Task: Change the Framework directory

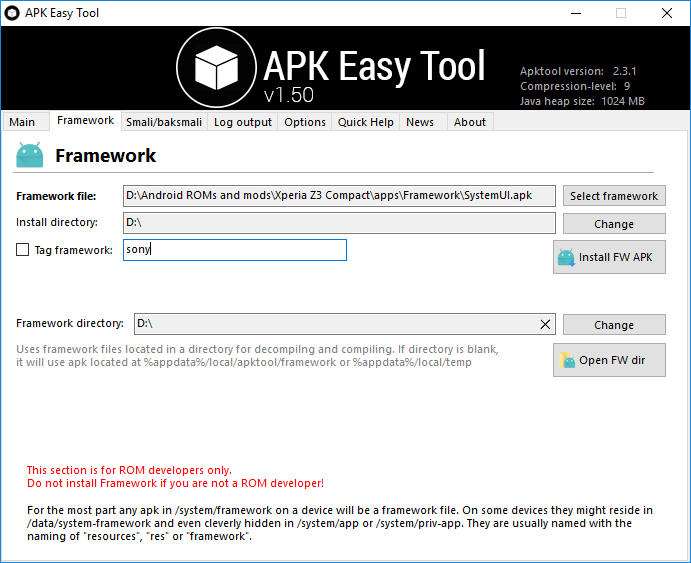Action: coord(614,325)
